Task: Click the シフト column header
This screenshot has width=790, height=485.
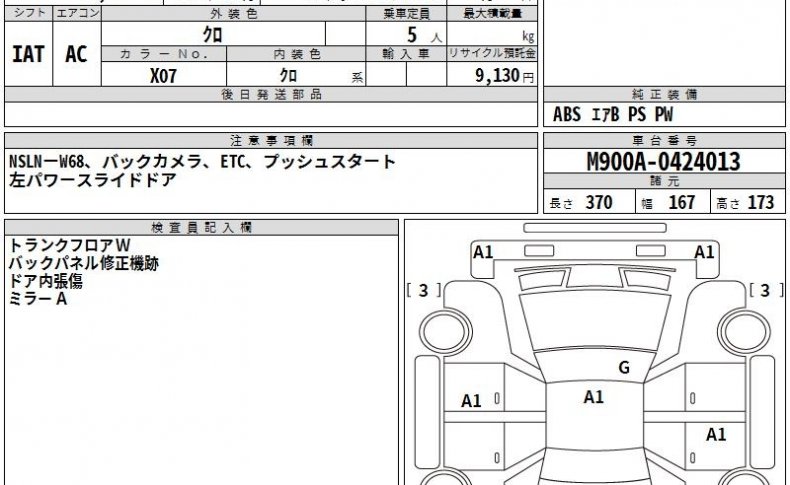Action: click(x=29, y=13)
